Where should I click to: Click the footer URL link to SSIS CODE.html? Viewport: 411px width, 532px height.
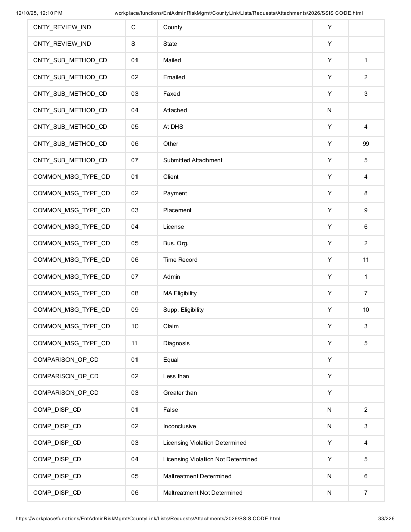pos(148,518)
